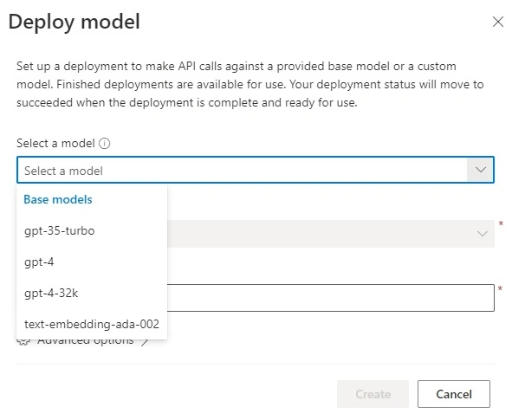The height and width of the screenshot is (420, 512).
Task: Click the Base models group header
Action: [58, 199]
